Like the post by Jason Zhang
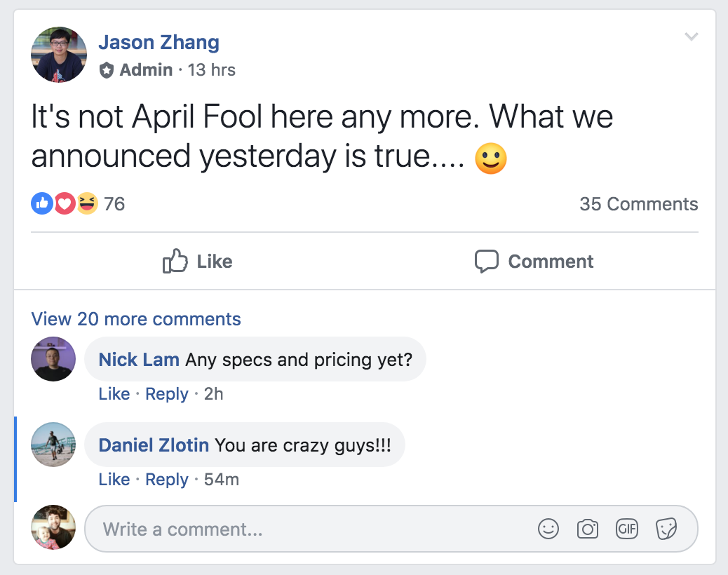Image resolution: width=728 pixels, height=575 pixels. coord(197,262)
